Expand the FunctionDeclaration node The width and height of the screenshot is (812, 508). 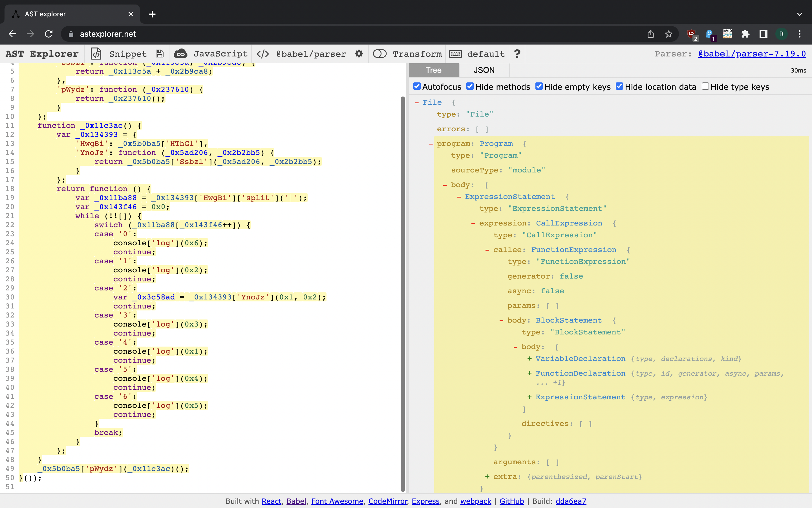[529, 374]
